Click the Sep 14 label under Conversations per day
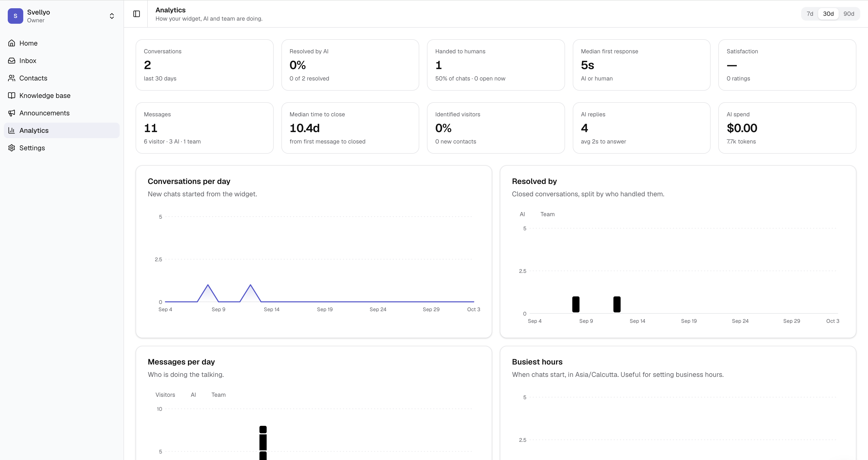Image resolution: width=868 pixels, height=460 pixels. pyautogui.click(x=271, y=309)
